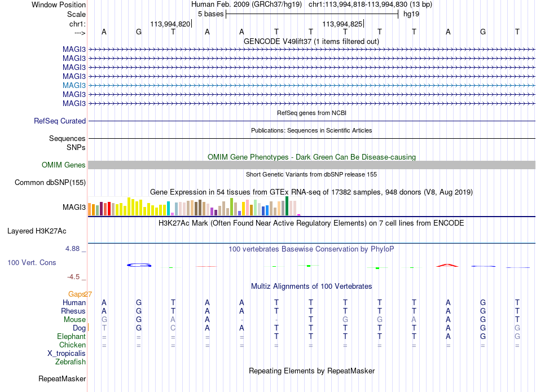The width and height of the screenshot is (536, 392).
Task: Open the RepeatMasker track label
Action: tap(62, 378)
